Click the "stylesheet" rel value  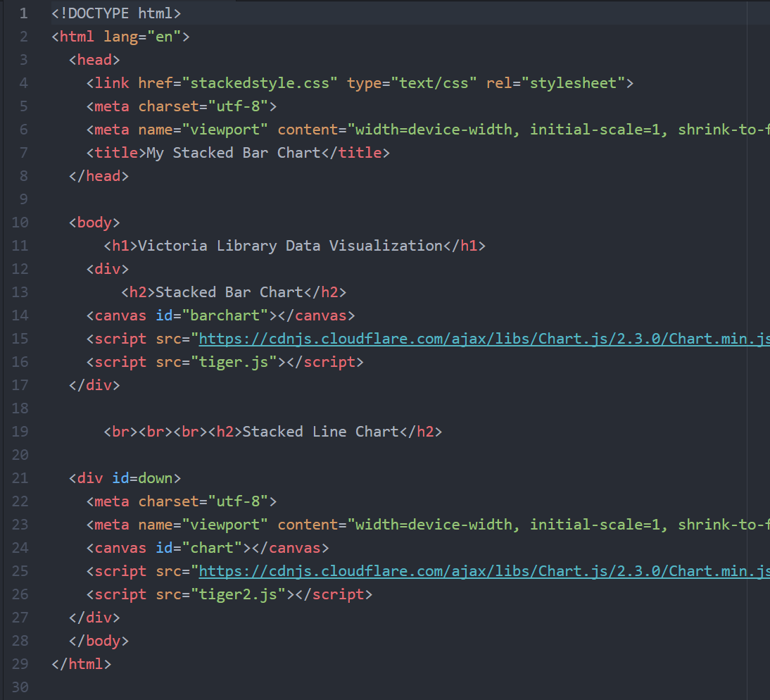[573, 83]
